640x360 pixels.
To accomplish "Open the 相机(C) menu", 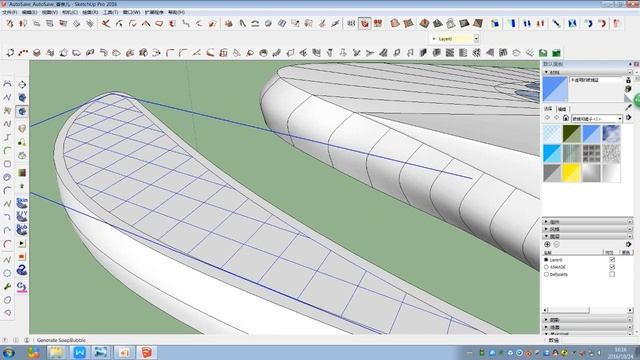I will (x=70, y=12).
